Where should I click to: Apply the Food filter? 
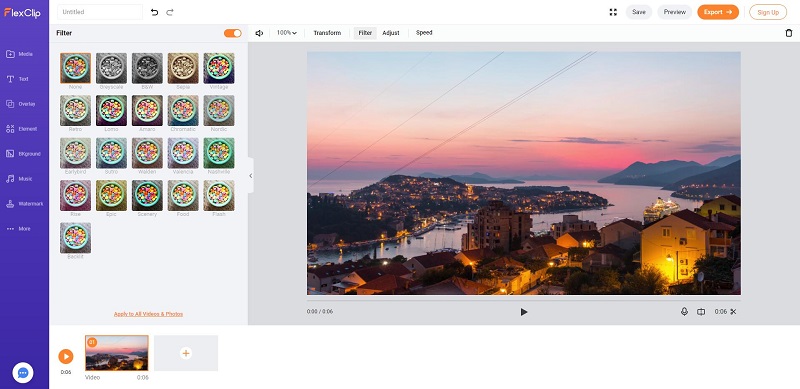(183, 195)
